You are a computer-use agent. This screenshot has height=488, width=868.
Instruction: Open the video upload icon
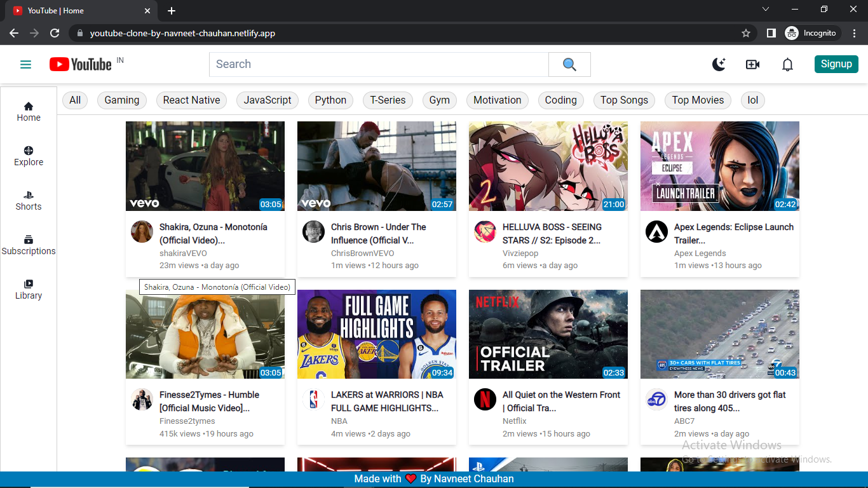coord(752,64)
